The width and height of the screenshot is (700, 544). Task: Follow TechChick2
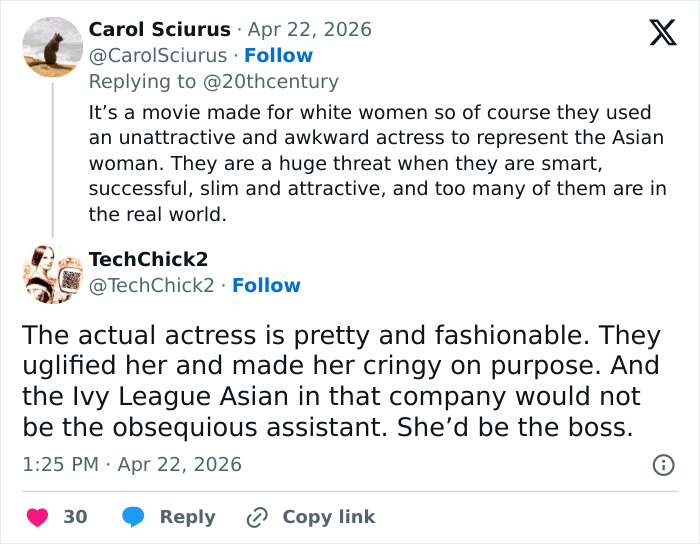(x=266, y=285)
